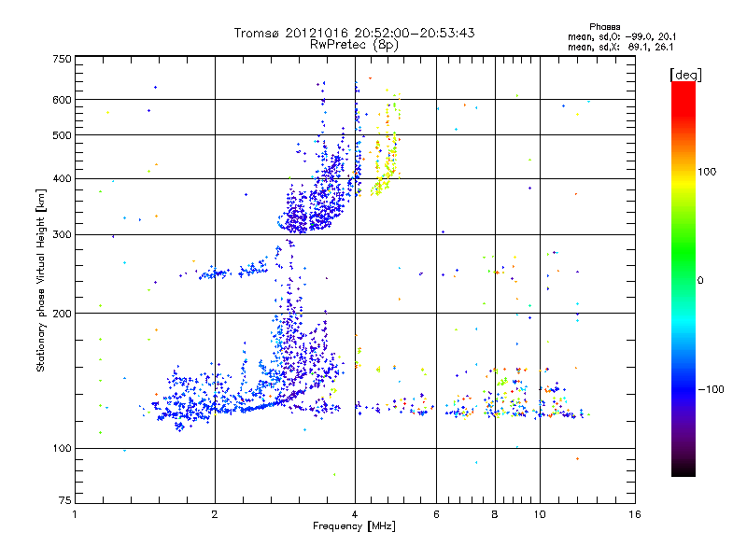Click the y-axis tick label 400
Image resolution: width=747 pixels, height=560 pixels.
[62, 179]
